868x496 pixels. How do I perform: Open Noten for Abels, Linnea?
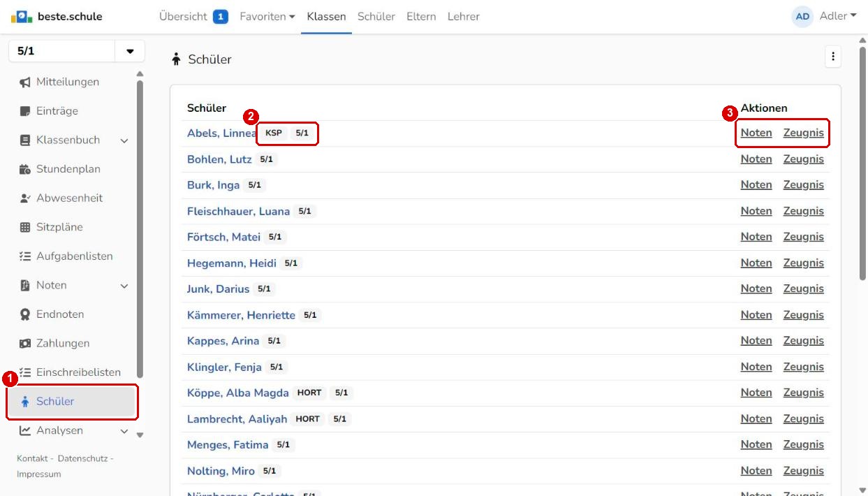click(756, 133)
